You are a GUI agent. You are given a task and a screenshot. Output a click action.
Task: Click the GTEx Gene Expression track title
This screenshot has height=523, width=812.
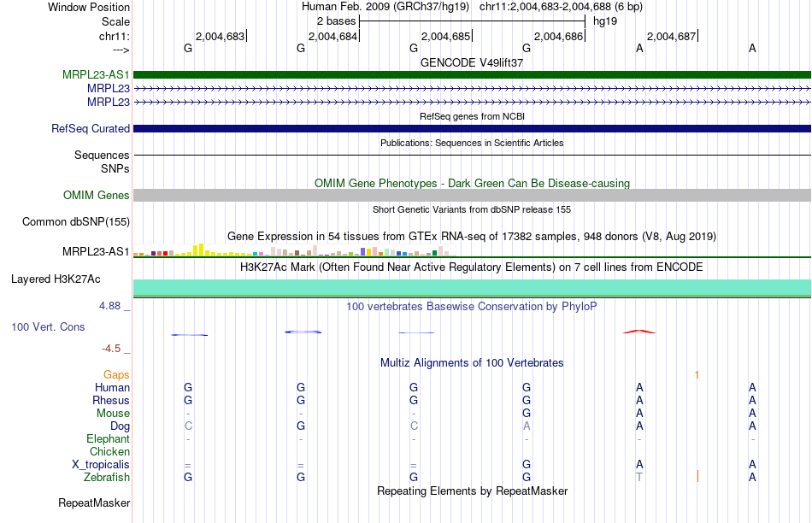click(472, 237)
